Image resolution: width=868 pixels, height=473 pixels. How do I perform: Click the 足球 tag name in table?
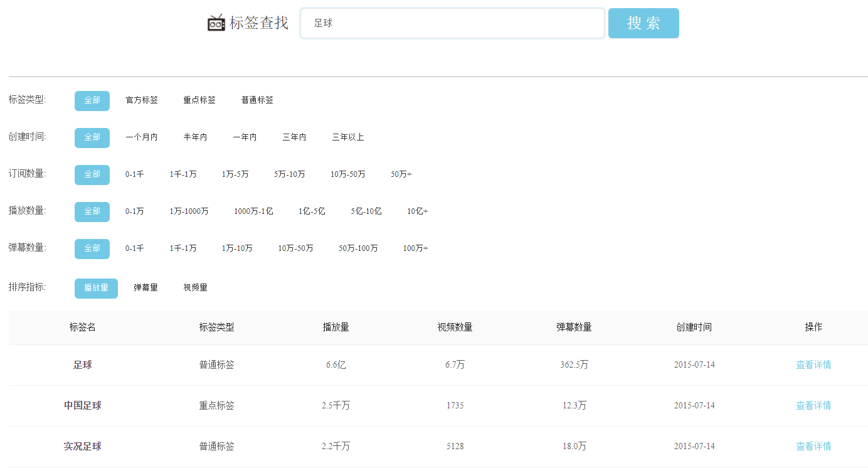click(x=83, y=365)
